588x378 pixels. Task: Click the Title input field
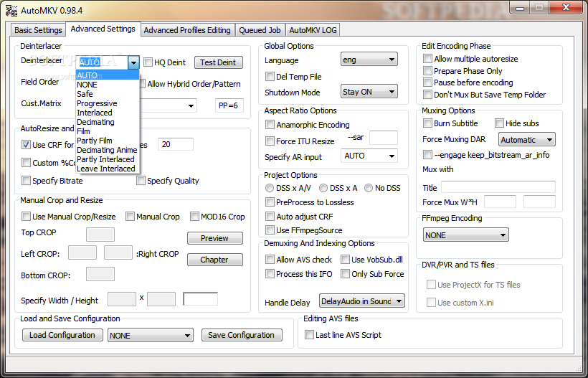(x=498, y=187)
